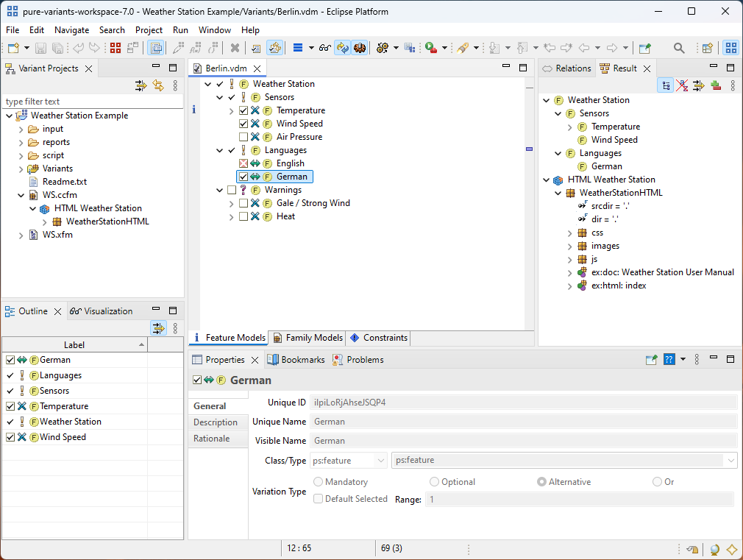Click the tree layout icon in Result panel
Viewport: 743px width, 560px height.
click(x=666, y=85)
